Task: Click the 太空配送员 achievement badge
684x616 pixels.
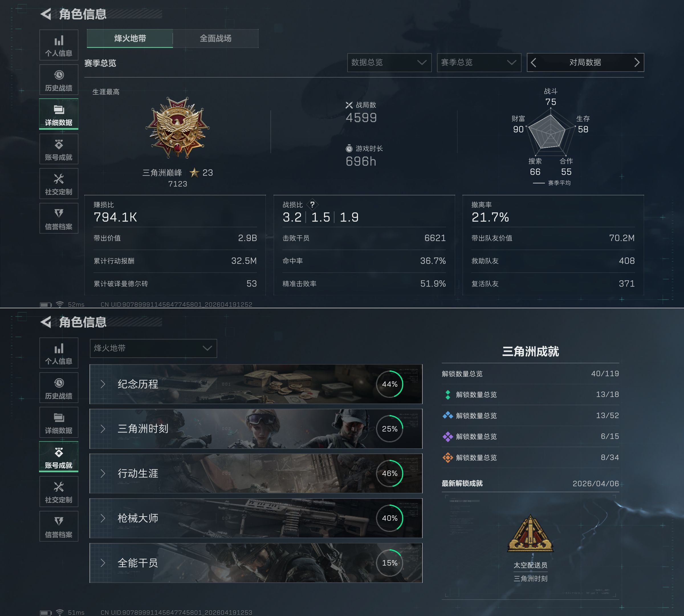Action: (x=530, y=534)
